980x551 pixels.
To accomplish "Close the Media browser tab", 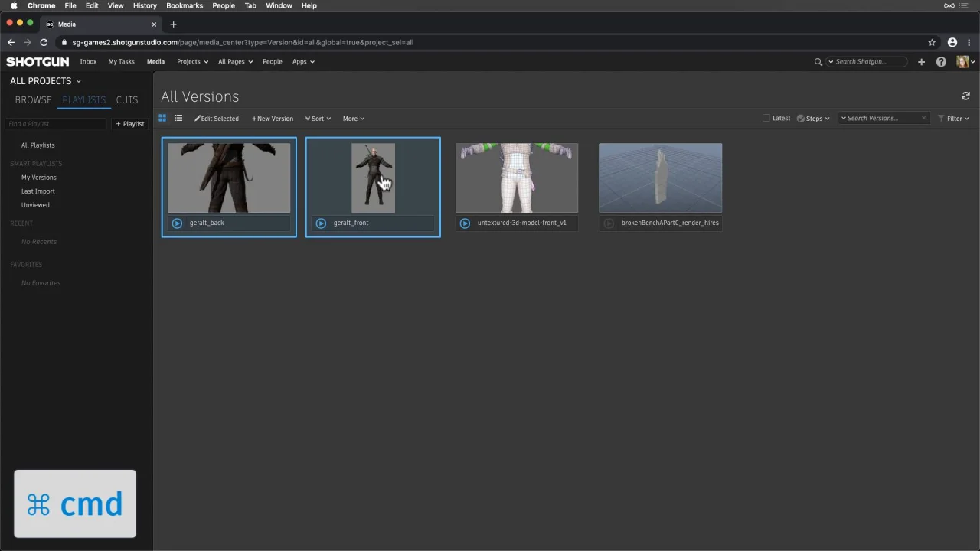I will 153,24.
